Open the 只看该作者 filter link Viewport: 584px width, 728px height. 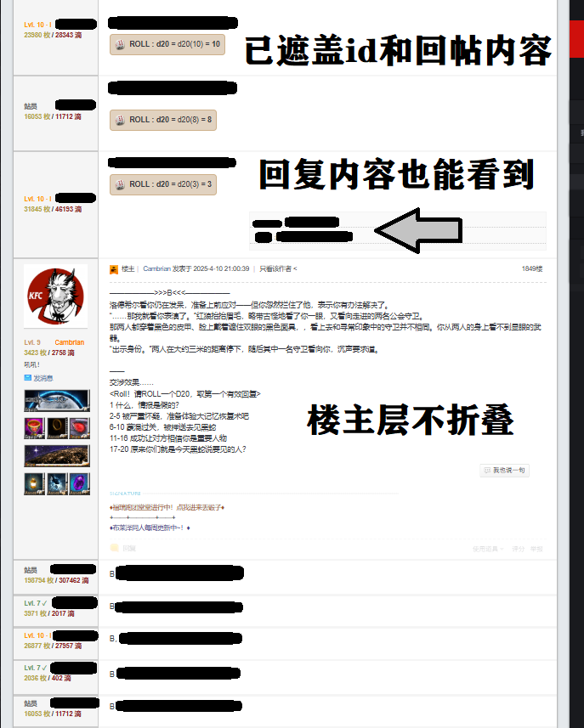[277, 268]
